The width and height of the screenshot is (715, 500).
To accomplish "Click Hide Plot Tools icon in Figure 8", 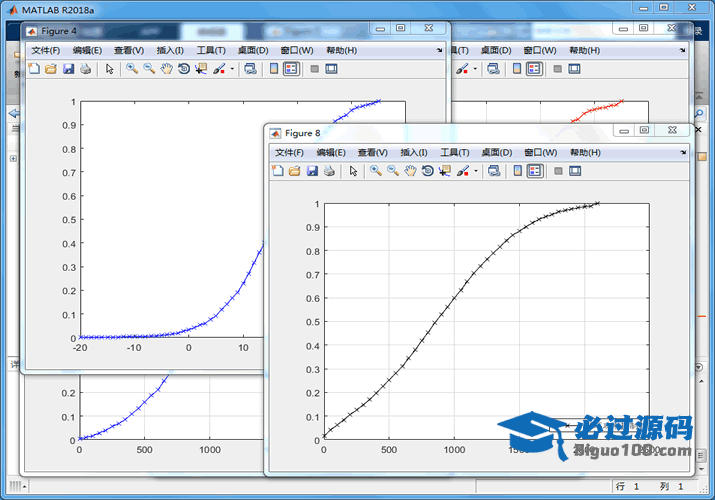I will [x=558, y=171].
